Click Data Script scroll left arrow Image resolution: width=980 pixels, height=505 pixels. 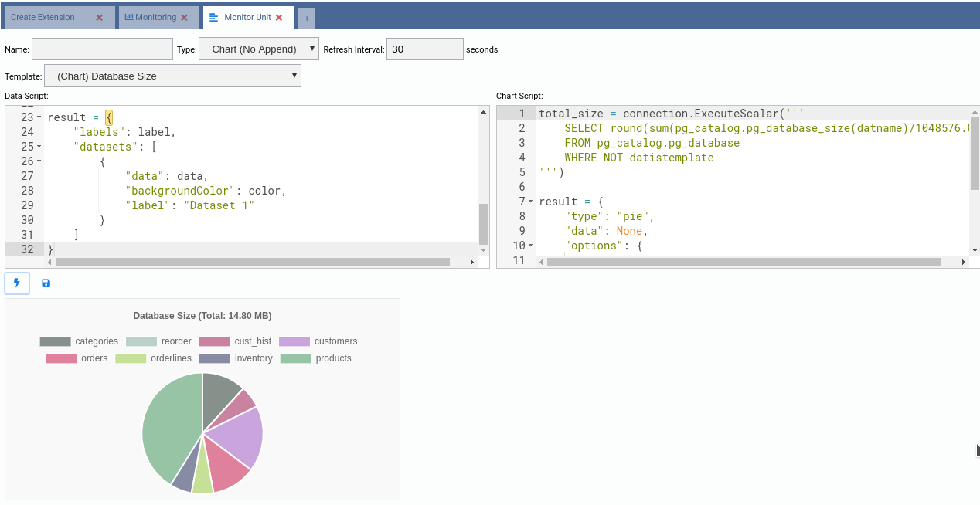point(50,263)
